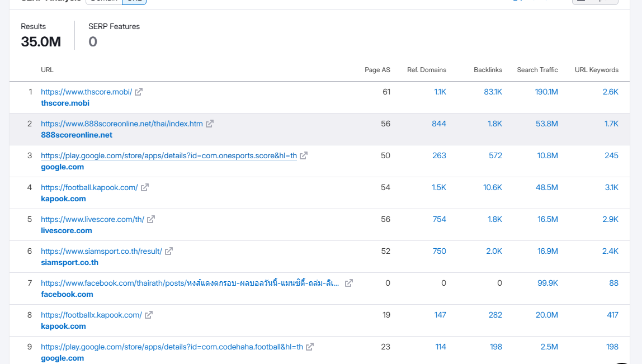Click google.com domain in row 9
Image resolution: width=642 pixels, height=364 pixels.
62,358
